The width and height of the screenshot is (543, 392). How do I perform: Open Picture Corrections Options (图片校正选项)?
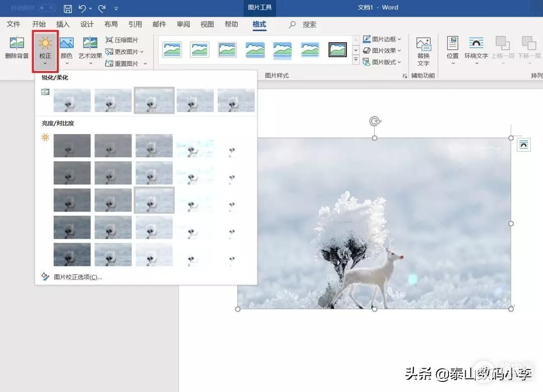[77, 277]
